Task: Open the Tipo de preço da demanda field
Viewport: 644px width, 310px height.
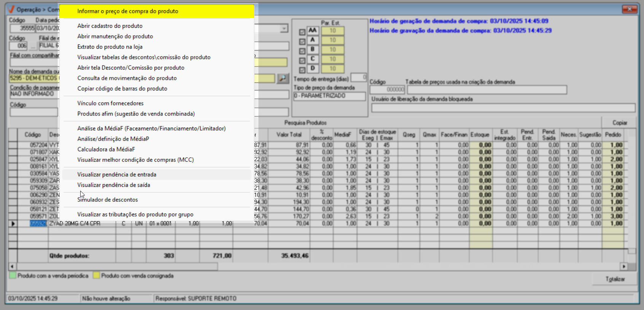Action: 329,96
